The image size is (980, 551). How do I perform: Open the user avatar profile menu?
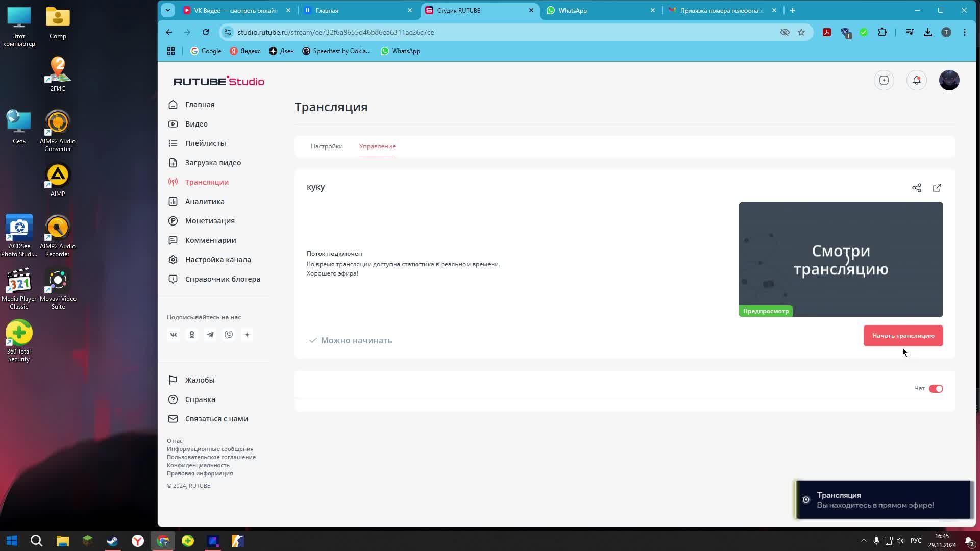(949, 80)
